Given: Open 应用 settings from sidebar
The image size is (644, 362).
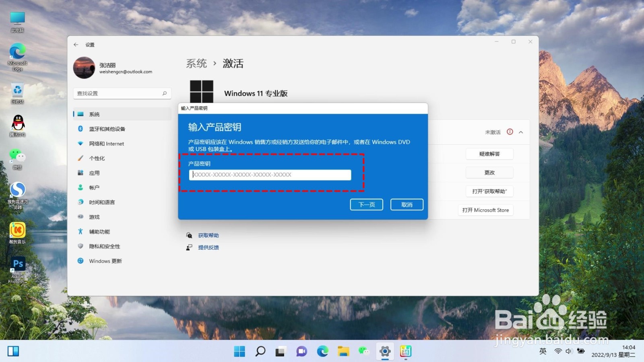Looking at the screenshot, I should [x=94, y=173].
